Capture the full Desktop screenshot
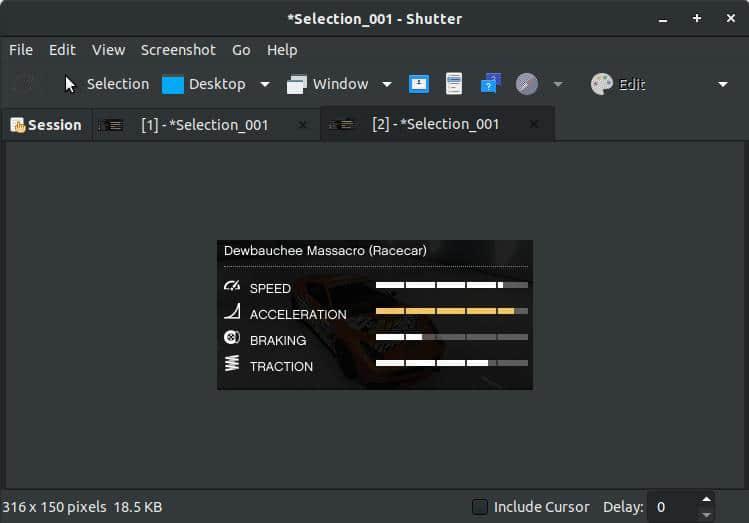The width and height of the screenshot is (749, 523). (x=204, y=84)
